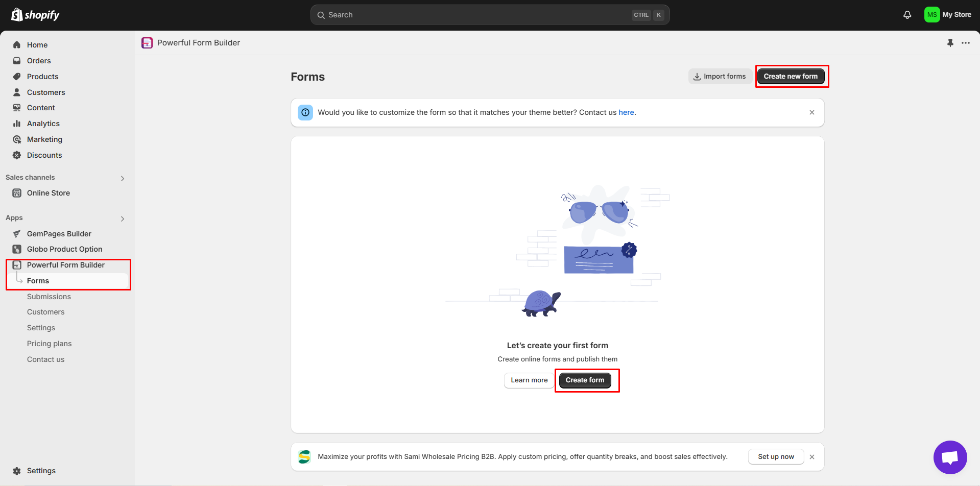
Task: Follow the 'here' contact link
Action: (x=626, y=112)
